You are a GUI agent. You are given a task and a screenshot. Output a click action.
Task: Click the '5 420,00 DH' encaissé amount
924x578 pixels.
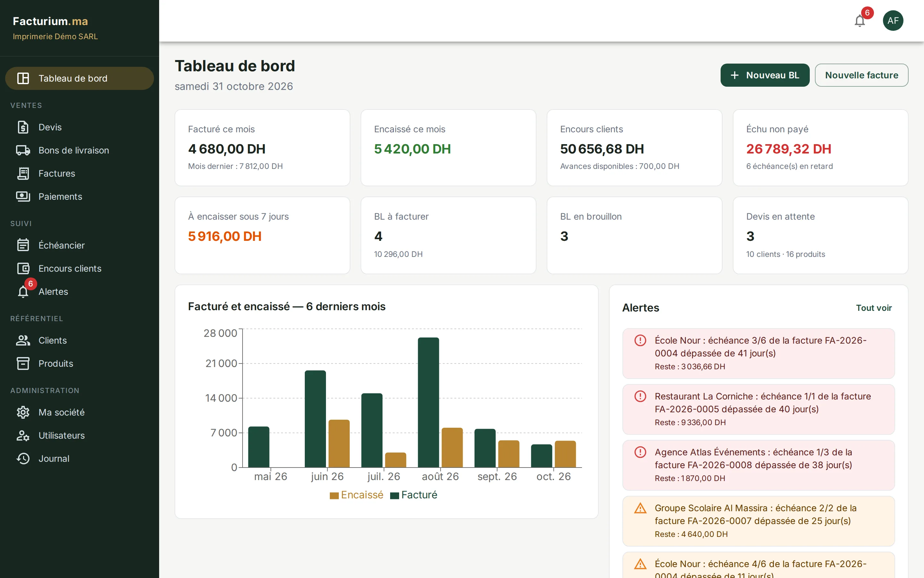pyautogui.click(x=412, y=149)
